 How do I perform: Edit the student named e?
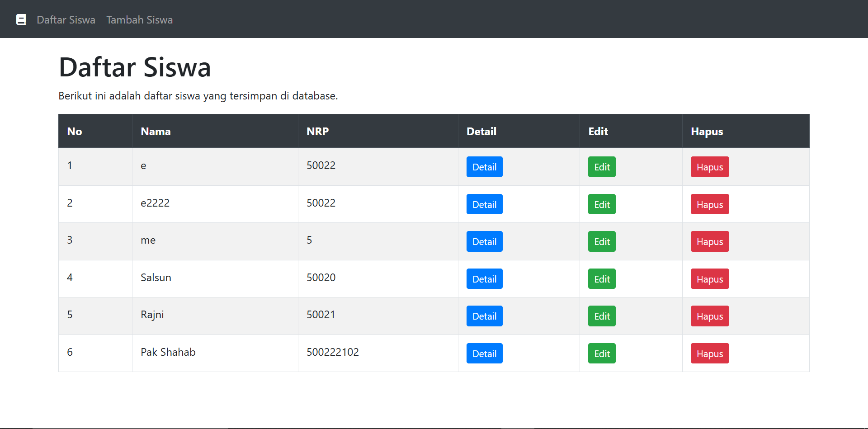602,167
